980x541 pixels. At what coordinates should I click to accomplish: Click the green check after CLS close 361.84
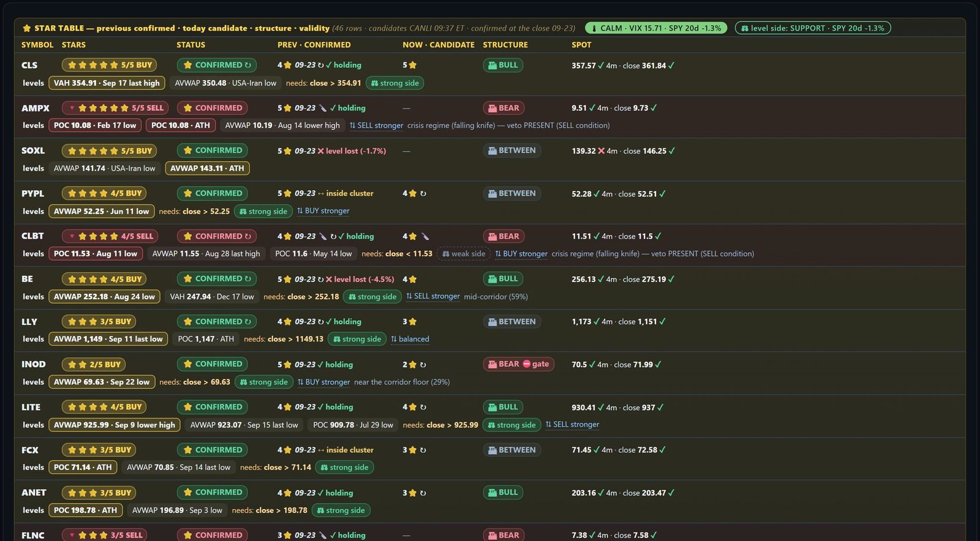pyautogui.click(x=671, y=65)
